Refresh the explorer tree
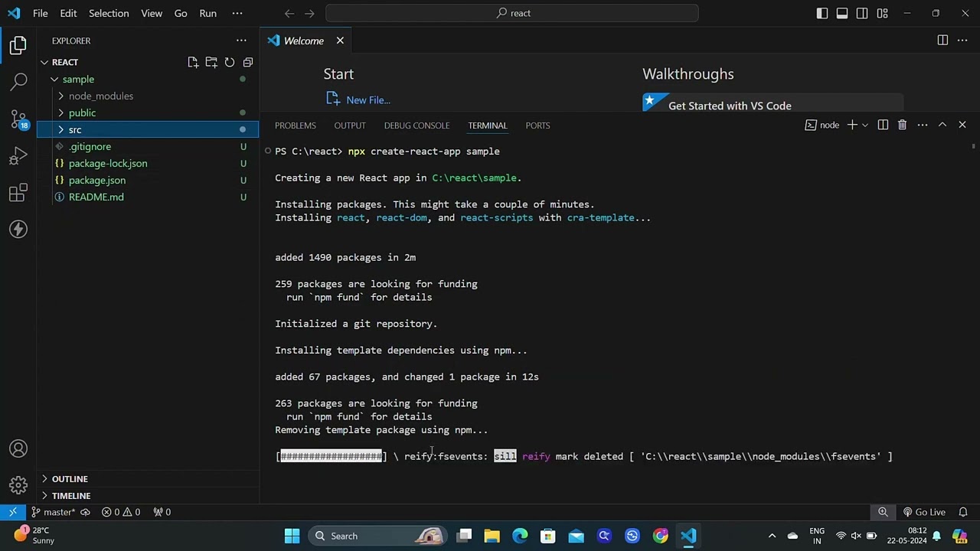The image size is (980, 551). pos(230,62)
